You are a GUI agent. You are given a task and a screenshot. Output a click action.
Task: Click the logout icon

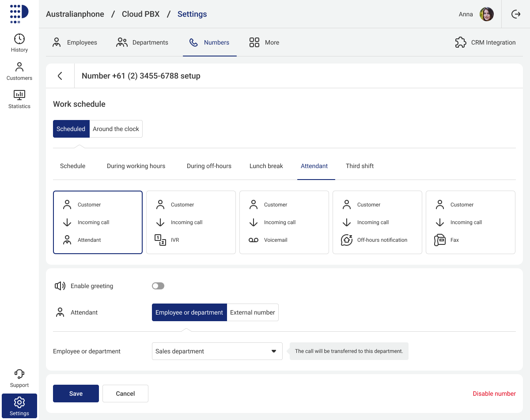click(x=516, y=14)
